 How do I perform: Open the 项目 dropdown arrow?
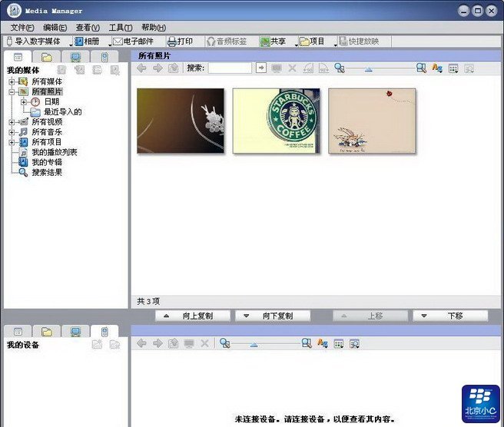click(x=336, y=45)
